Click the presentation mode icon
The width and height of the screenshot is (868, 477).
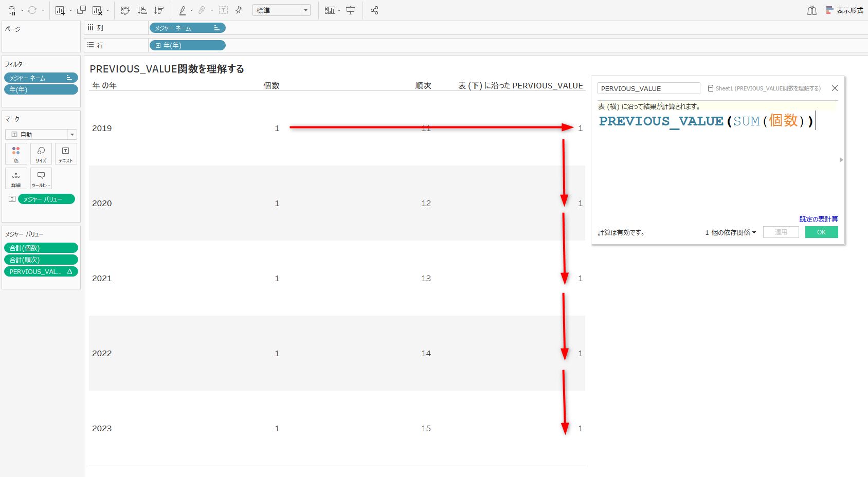point(351,10)
